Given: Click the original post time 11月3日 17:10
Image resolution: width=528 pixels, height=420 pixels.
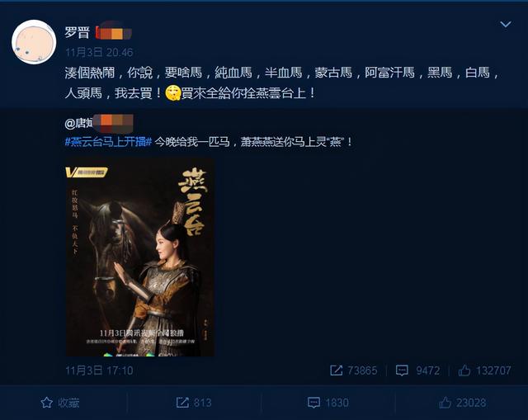Looking at the screenshot, I should [99, 370].
